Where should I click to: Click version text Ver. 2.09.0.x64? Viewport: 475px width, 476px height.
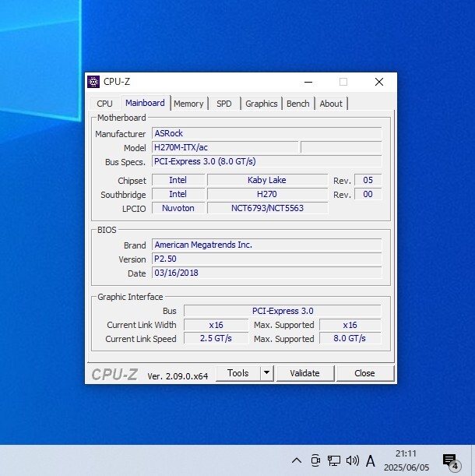point(178,376)
